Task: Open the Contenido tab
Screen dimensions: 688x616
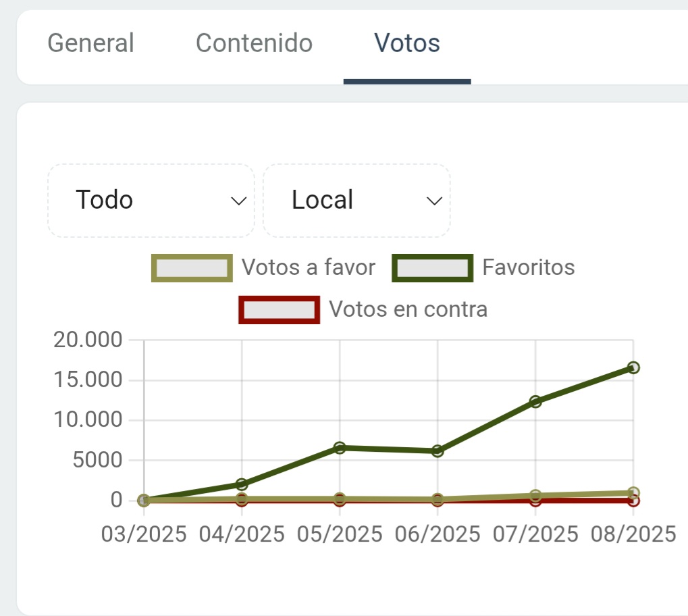Action: (254, 43)
